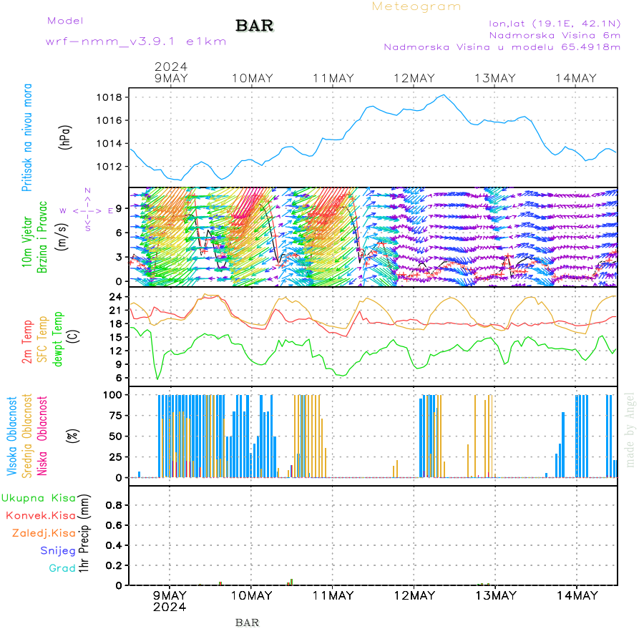Viewport: 644px width, 644px height.
Task: Click the orange "SFC Temp" legend label
Action: click(42, 339)
